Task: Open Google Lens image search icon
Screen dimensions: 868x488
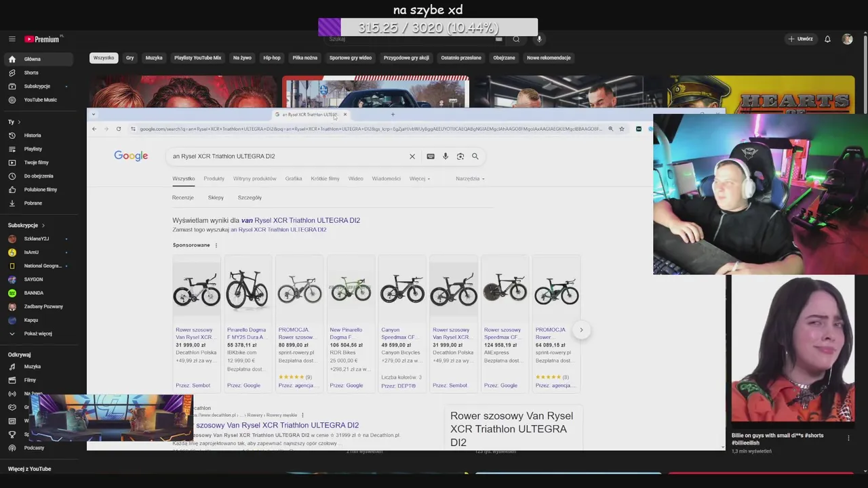Action: [x=460, y=157]
